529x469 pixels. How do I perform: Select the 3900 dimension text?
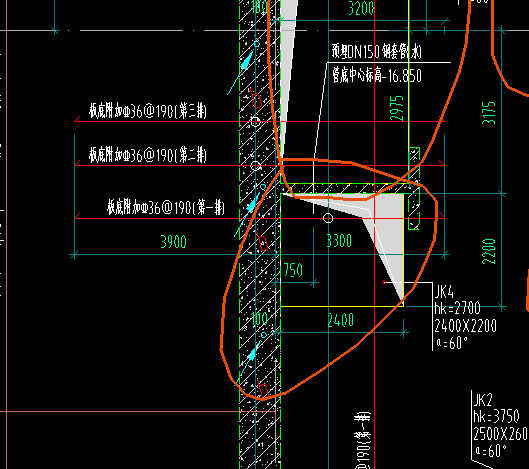pos(173,242)
